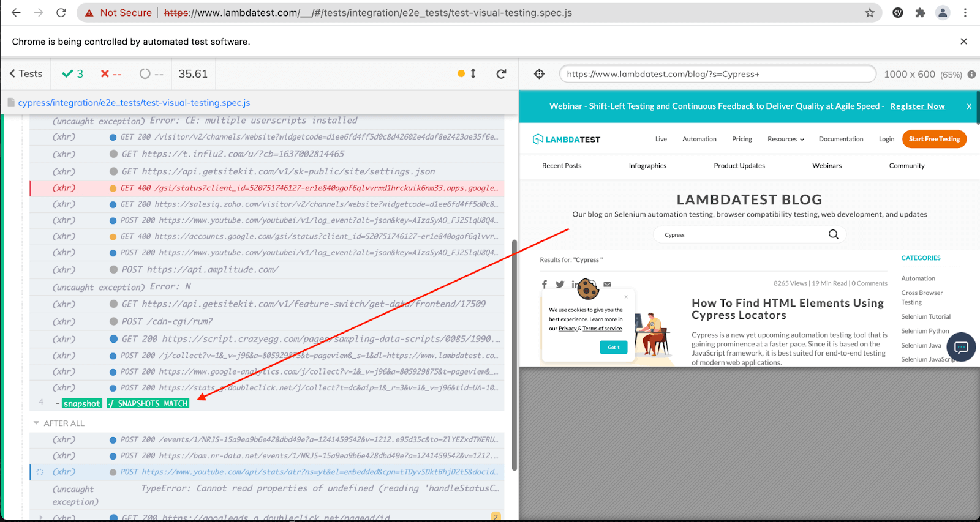Viewport: 980px width, 522px height.
Task: Dismiss the automated test software notice
Action: (x=963, y=42)
